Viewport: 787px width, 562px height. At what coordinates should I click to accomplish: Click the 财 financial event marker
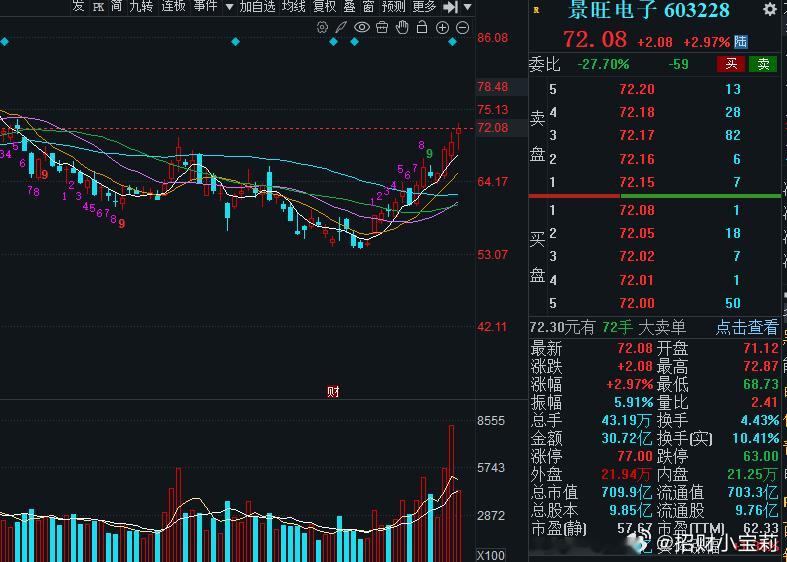pyautogui.click(x=333, y=391)
